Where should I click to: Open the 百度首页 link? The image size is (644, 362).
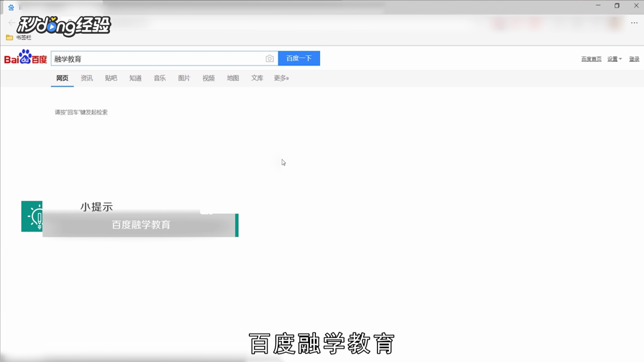point(591,59)
